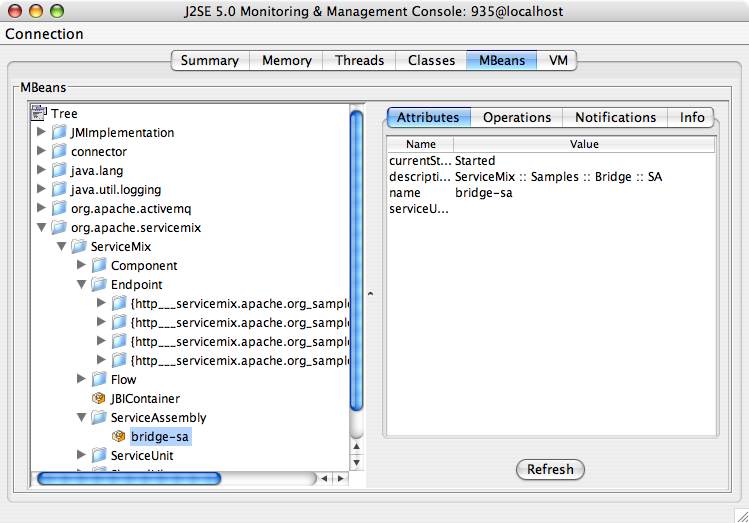
Task: Expand the java.util.logging node
Action: [x=42, y=189]
